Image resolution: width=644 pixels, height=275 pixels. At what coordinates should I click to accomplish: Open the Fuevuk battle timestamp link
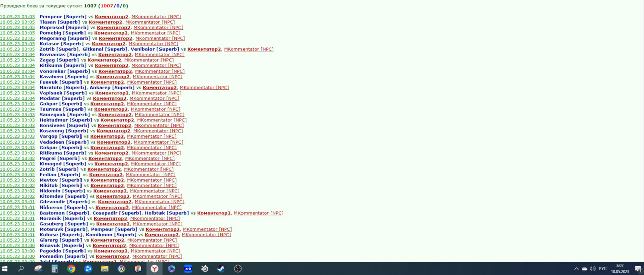pyautogui.click(x=18, y=82)
